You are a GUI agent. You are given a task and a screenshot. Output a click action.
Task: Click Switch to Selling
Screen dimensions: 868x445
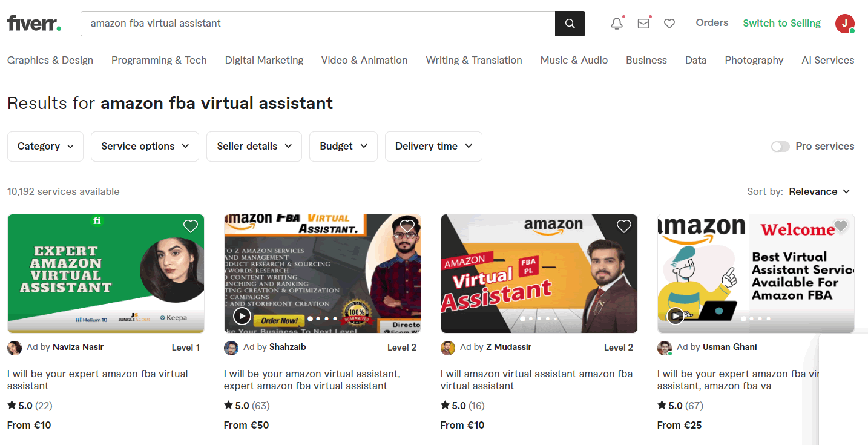point(782,23)
